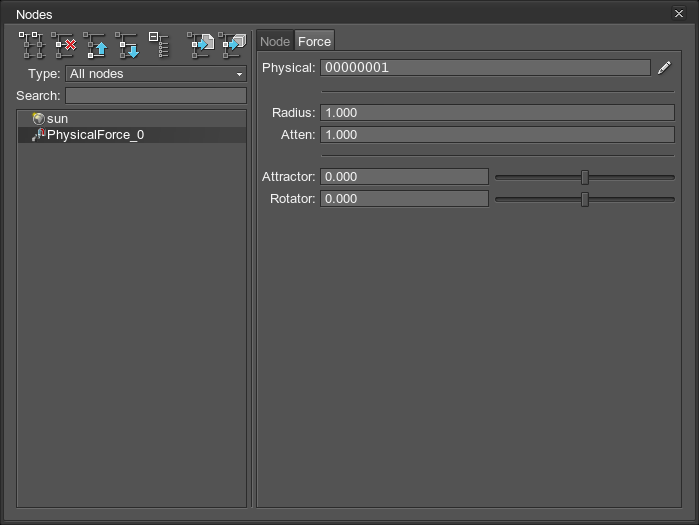
Task: Click the Physical mask value field
Action: pyautogui.click(x=485, y=68)
